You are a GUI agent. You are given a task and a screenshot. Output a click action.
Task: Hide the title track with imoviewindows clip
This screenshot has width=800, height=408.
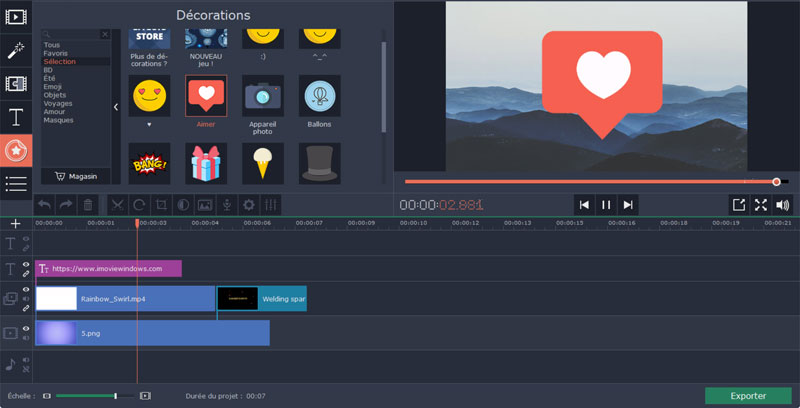tap(26, 264)
